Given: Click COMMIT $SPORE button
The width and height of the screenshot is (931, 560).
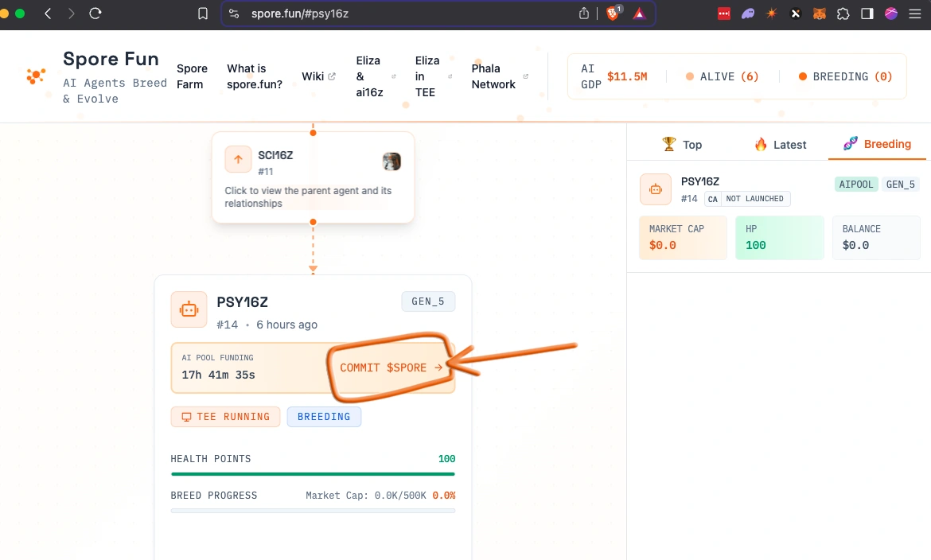Looking at the screenshot, I should [391, 367].
